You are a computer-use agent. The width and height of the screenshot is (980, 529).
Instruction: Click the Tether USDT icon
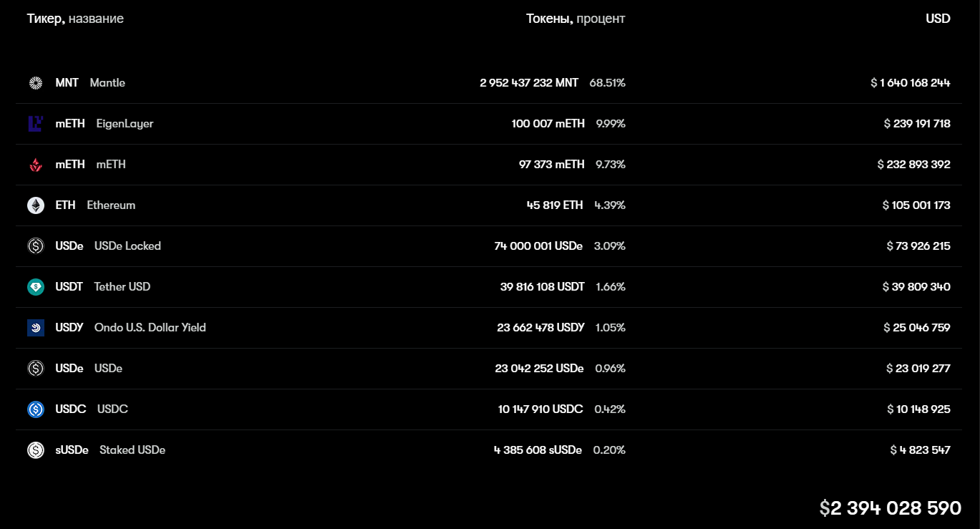pyautogui.click(x=36, y=287)
